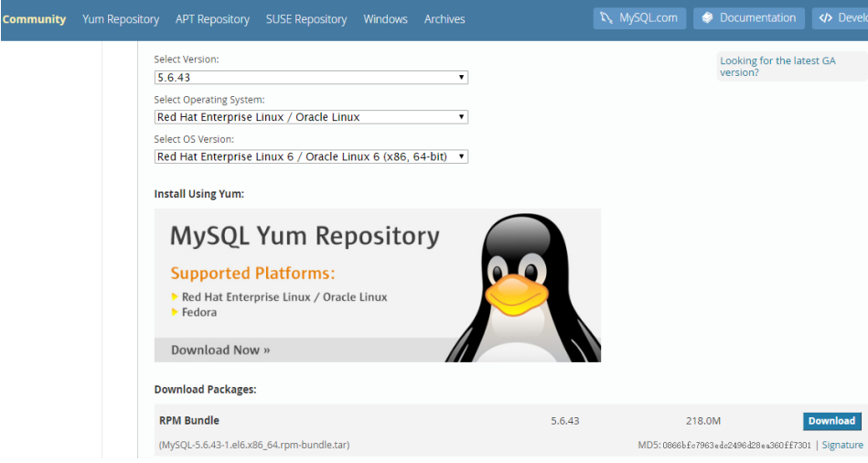Download the RPM Bundle
This screenshot has height=463, width=868.
coord(831,421)
